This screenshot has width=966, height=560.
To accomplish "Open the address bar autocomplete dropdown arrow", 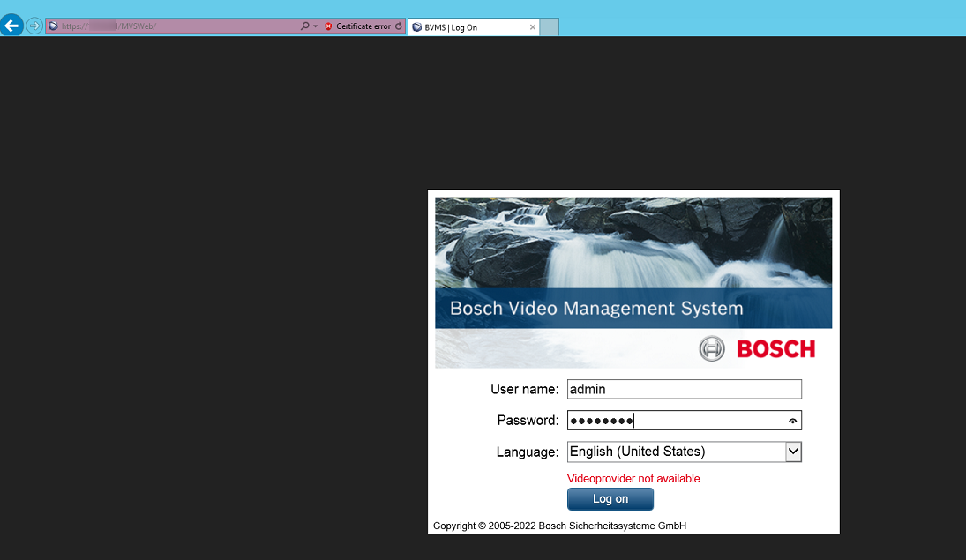I will coord(315,26).
